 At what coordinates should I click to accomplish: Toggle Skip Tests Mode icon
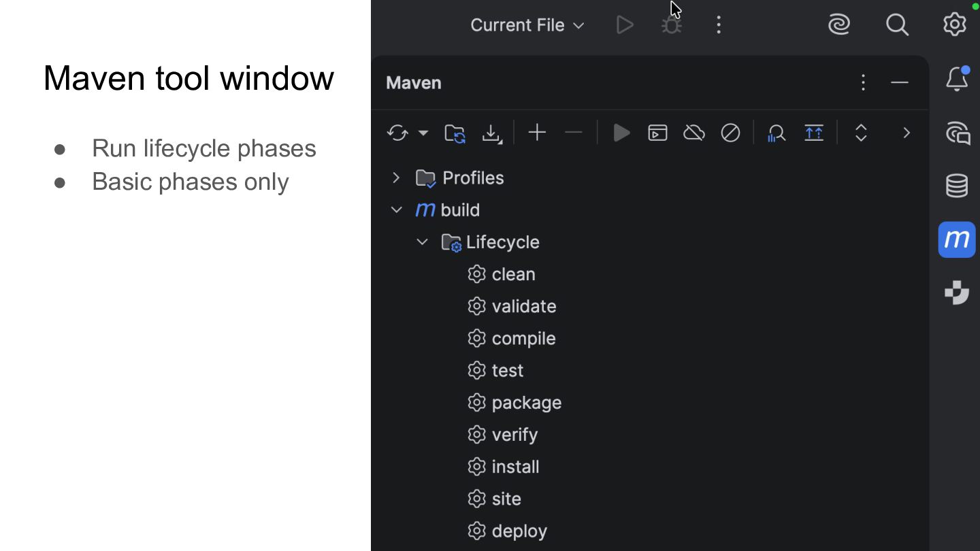pyautogui.click(x=730, y=133)
